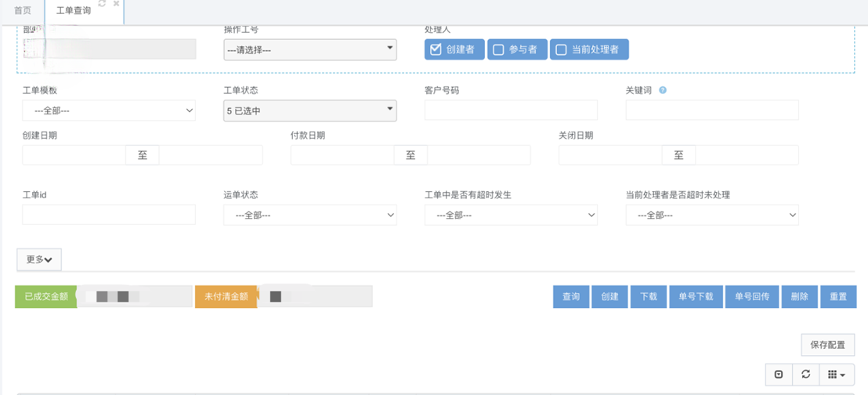This screenshot has height=395, width=868.
Task: Click the 保存配置 button
Action: 827,345
